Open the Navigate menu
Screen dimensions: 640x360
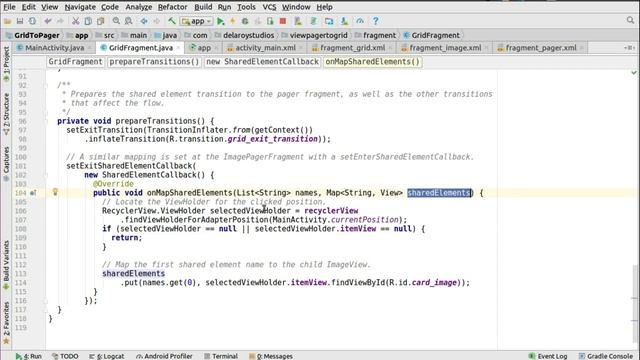coord(80,7)
